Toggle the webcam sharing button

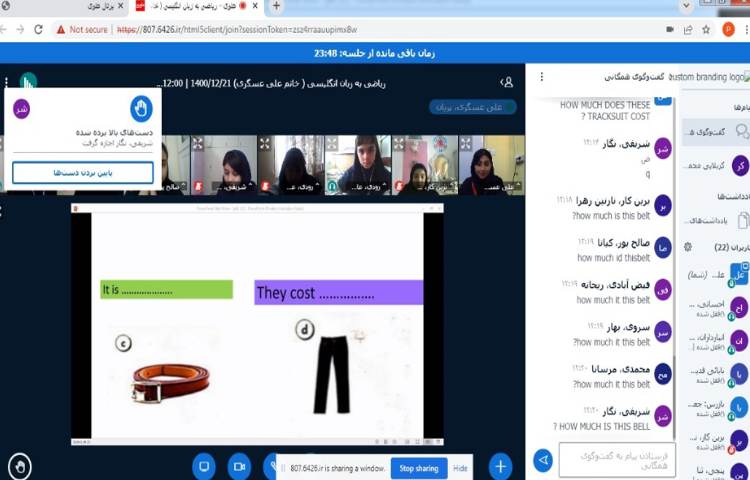(239, 466)
